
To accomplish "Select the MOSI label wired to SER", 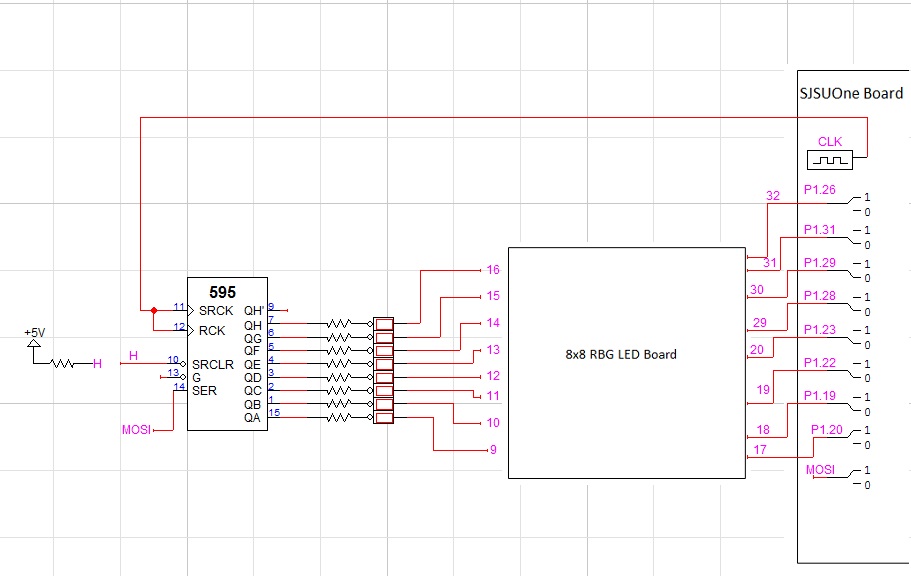I will [137, 430].
